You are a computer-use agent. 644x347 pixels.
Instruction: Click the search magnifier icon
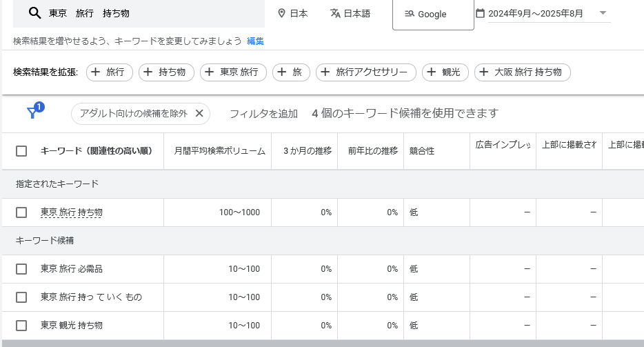[x=34, y=13]
